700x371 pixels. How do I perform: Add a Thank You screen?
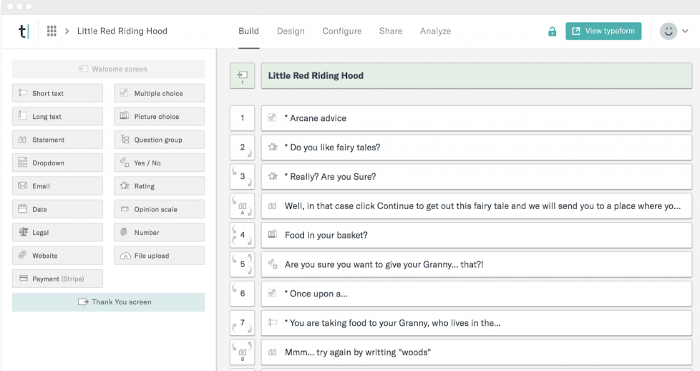[108, 302]
